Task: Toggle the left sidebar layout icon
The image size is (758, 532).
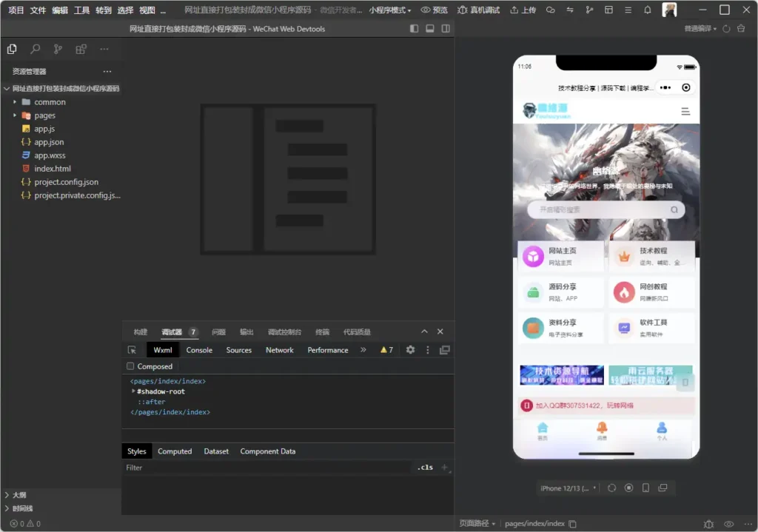Action: (x=415, y=29)
